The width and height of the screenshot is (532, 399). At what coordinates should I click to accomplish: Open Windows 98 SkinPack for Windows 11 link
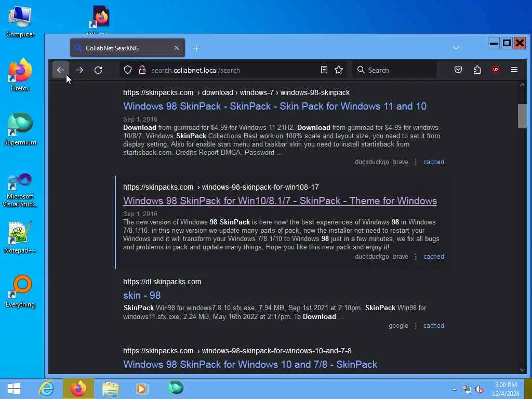275,106
